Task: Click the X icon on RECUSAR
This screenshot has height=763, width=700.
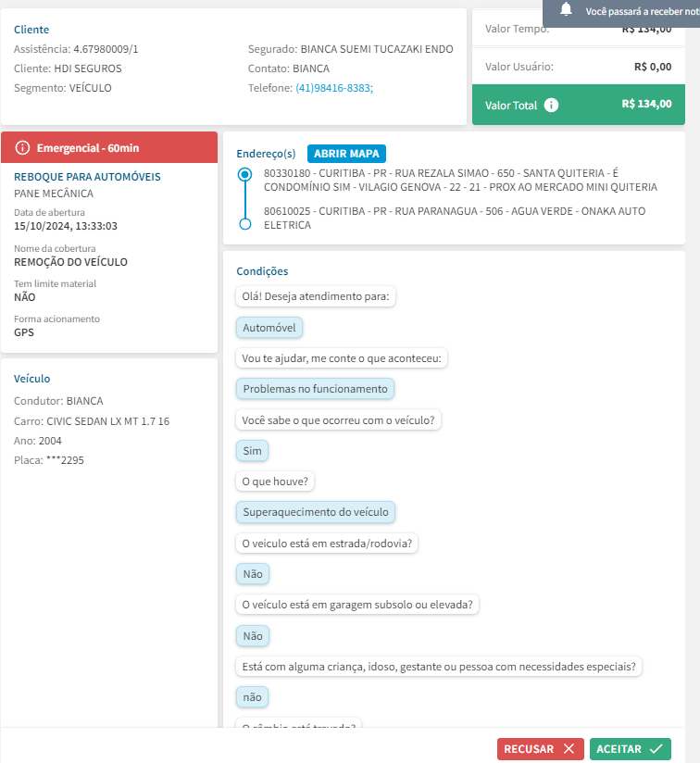Action: (x=569, y=748)
